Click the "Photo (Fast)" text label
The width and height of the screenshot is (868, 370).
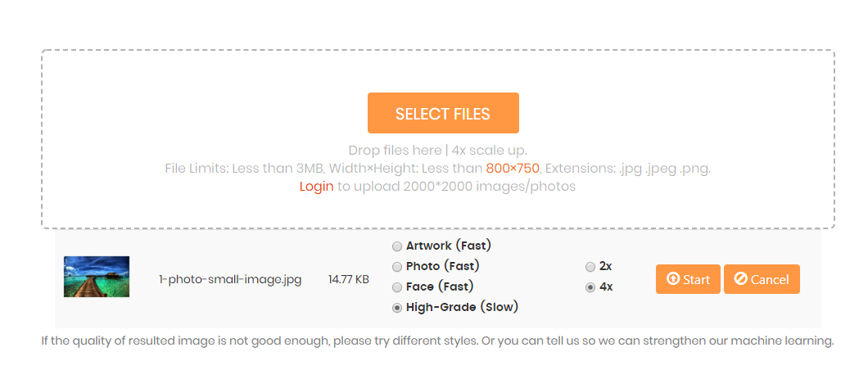[443, 266]
